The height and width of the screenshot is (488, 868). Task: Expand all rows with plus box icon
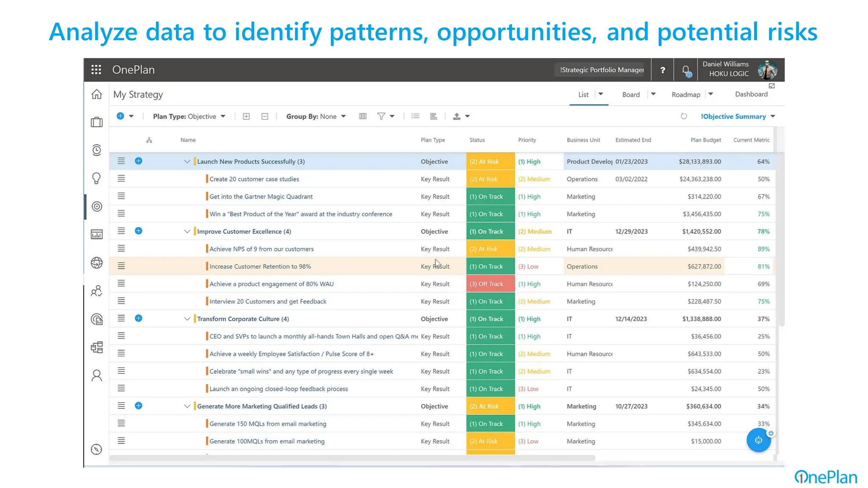[246, 116]
